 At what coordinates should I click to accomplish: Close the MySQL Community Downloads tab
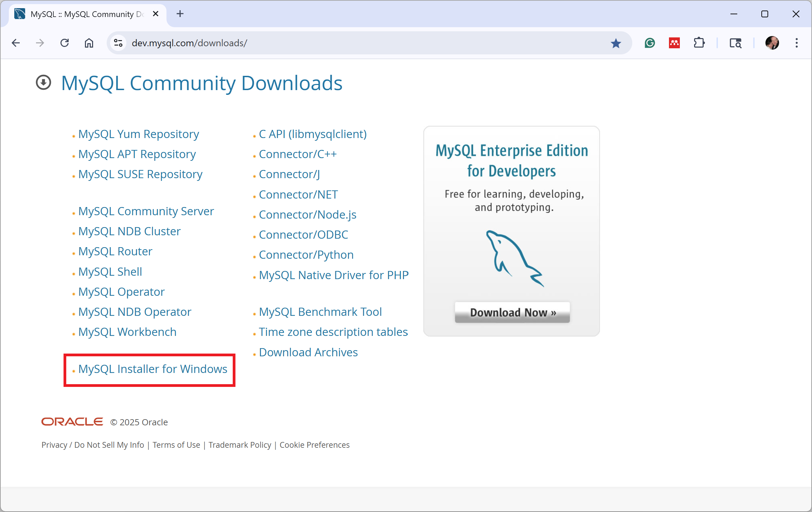click(156, 14)
